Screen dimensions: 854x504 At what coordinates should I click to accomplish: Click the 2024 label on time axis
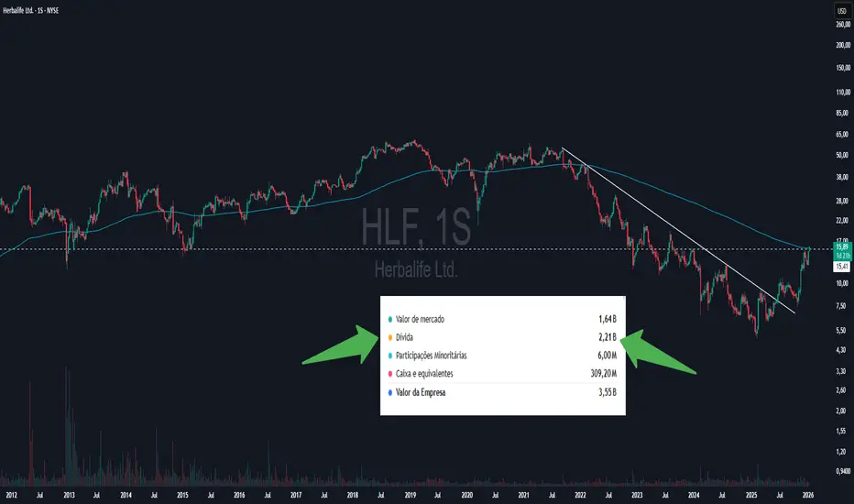[694, 495]
